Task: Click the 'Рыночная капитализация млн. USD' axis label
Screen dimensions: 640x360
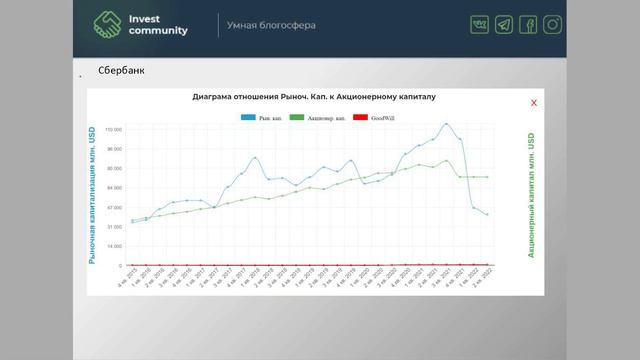Action: pyautogui.click(x=92, y=195)
